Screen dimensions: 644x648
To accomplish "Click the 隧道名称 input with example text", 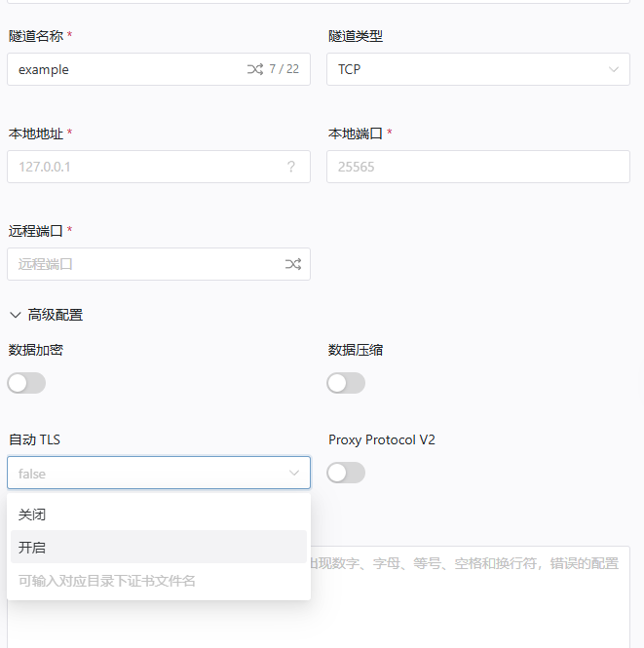I will pos(127,69).
